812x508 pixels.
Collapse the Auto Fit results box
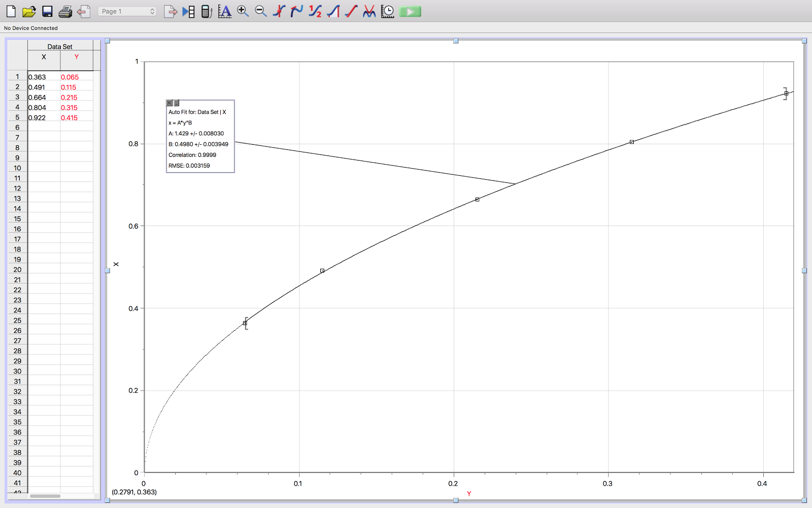click(x=177, y=102)
